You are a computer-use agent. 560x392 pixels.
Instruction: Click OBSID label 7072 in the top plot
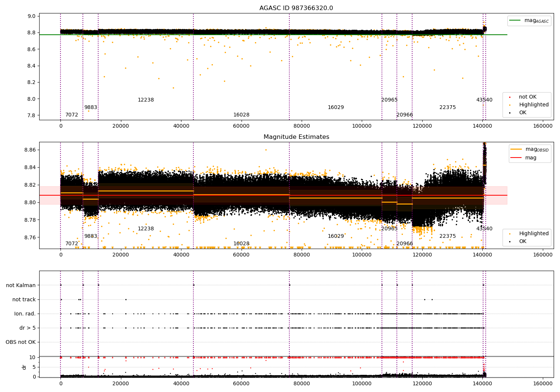[72, 115]
